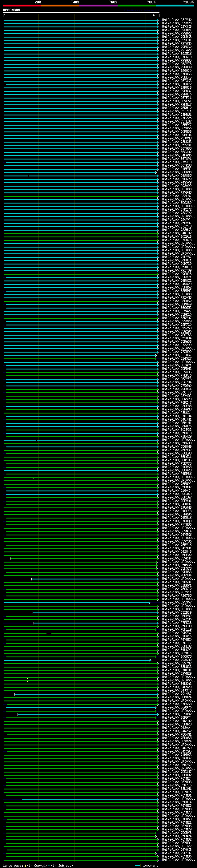Image resolution: width=197 pixels, height=868 pixels.
Task: Click the green alignment bar of UniRef100_C3ZL87
Action: (x=81, y=196)
